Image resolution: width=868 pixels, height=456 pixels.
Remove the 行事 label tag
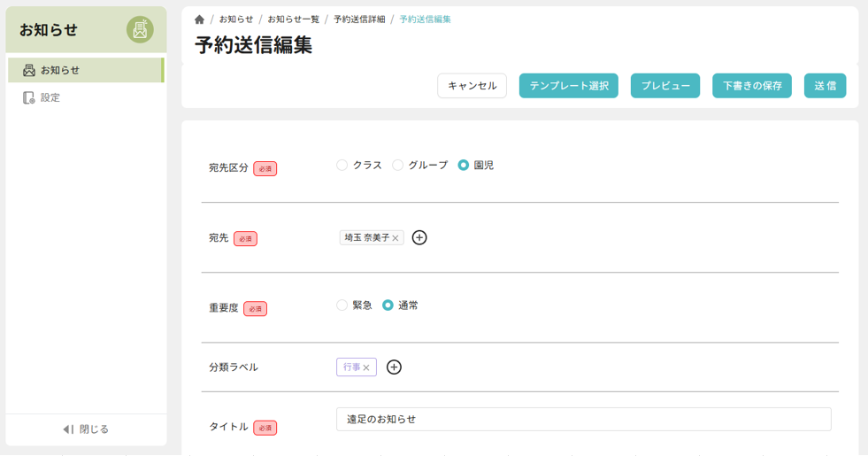(x=366, y=367)
